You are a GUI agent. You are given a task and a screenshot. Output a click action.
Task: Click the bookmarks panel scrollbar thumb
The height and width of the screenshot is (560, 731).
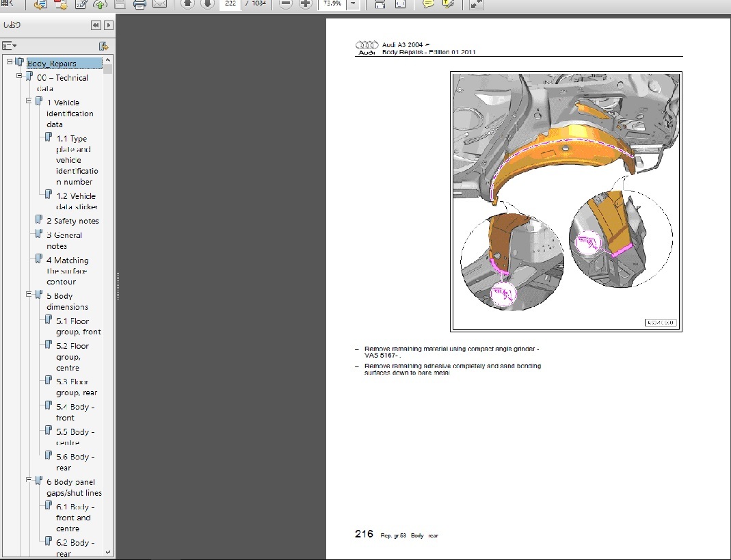[x=107, y=69]
